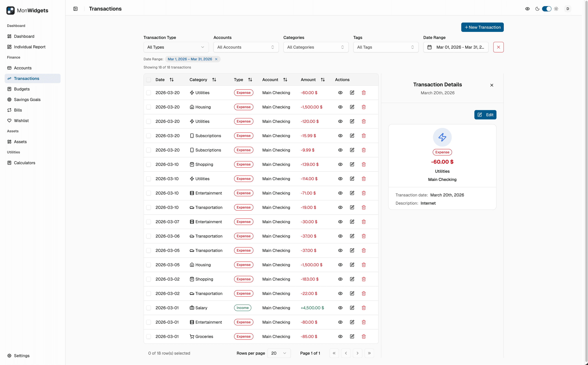Open the Date Range picker

456,47
